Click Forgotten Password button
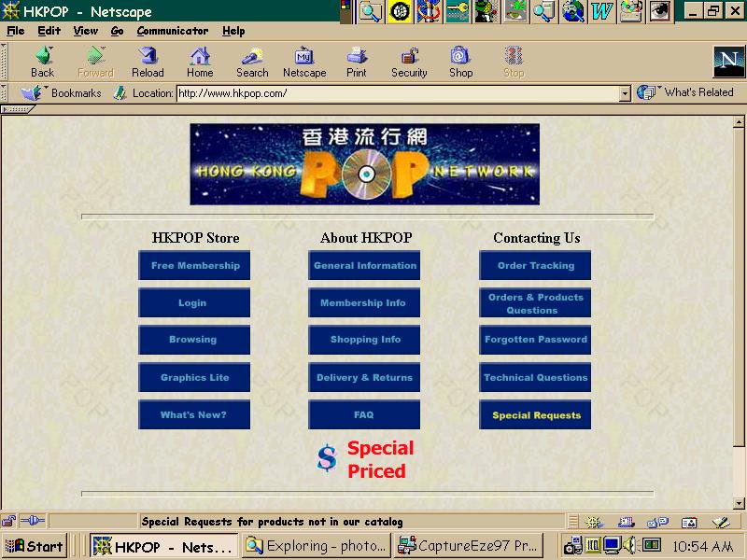Viewport: 747px width, 560px height. tap(535, 340)
